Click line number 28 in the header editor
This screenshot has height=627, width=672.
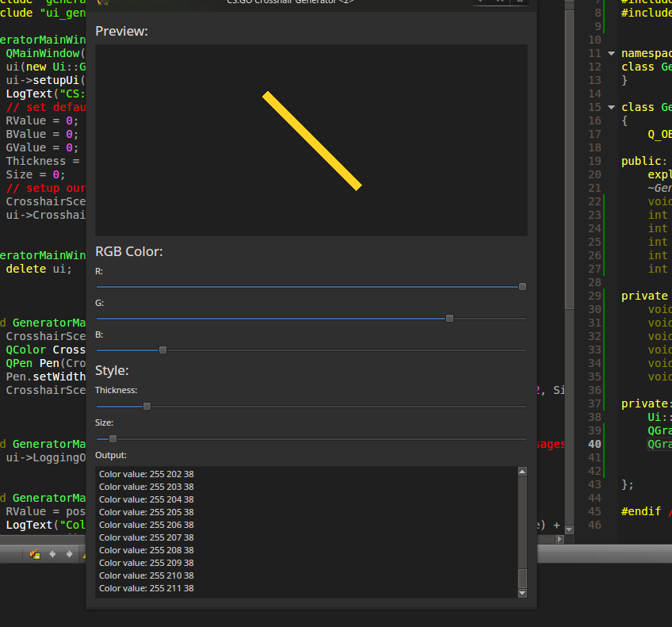595,282
